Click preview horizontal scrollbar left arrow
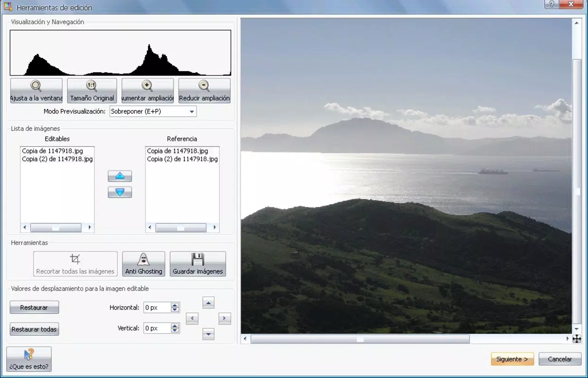The image size is (588, 378). (245, 339)
